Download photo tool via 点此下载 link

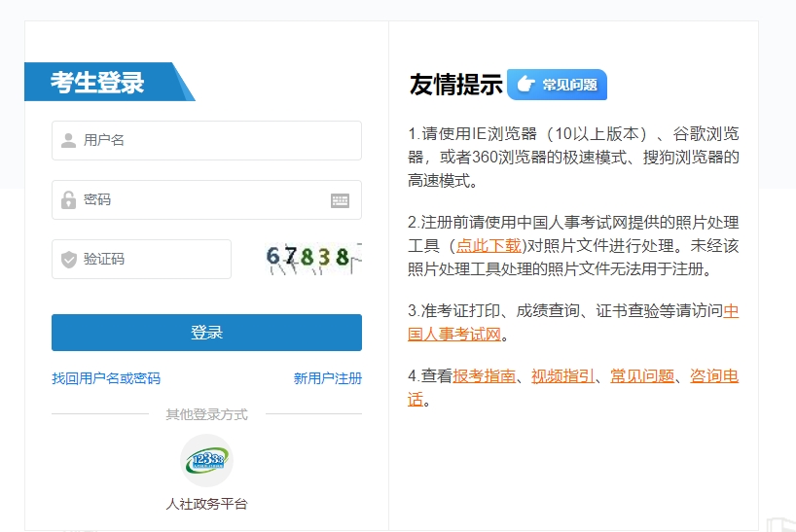(488, 245)
